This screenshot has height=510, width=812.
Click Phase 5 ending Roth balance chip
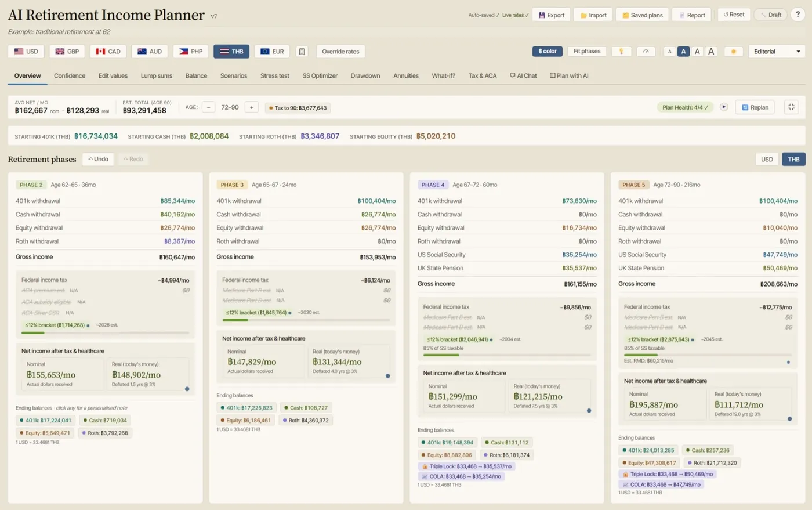[x=712, y=463]
